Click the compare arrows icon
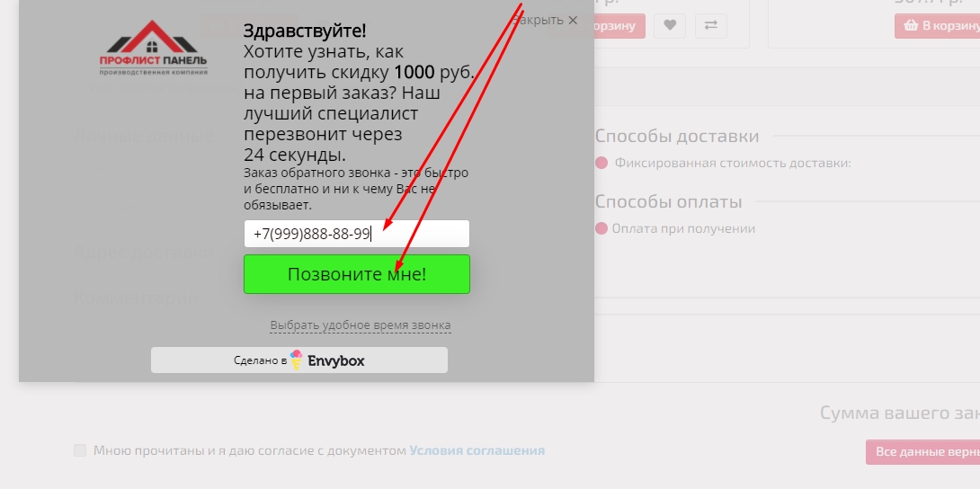Image resolution: width=980 pixels, height=489 pixels. [x=710, y=25]
